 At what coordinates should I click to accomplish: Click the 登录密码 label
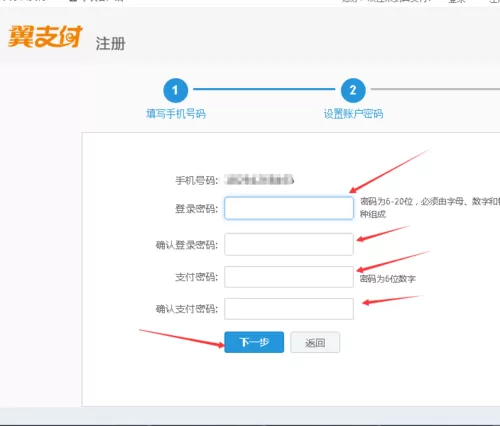(197, 209)
